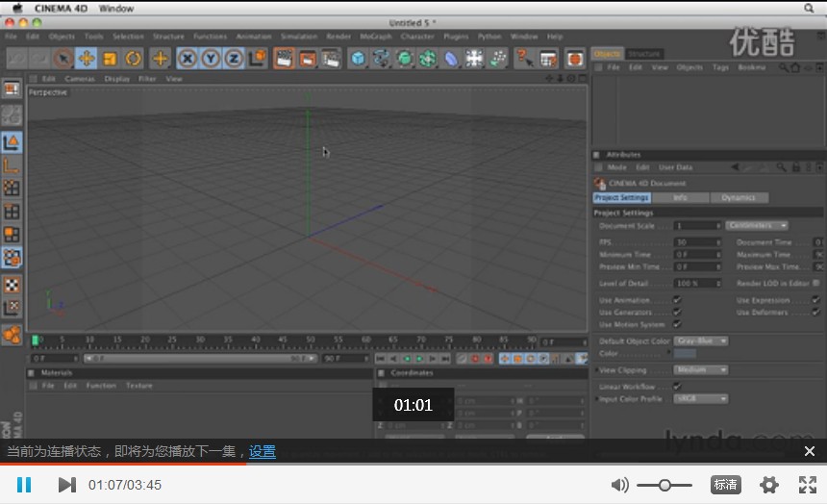Open the video player settings gear
827x504 pixels.
769,485
